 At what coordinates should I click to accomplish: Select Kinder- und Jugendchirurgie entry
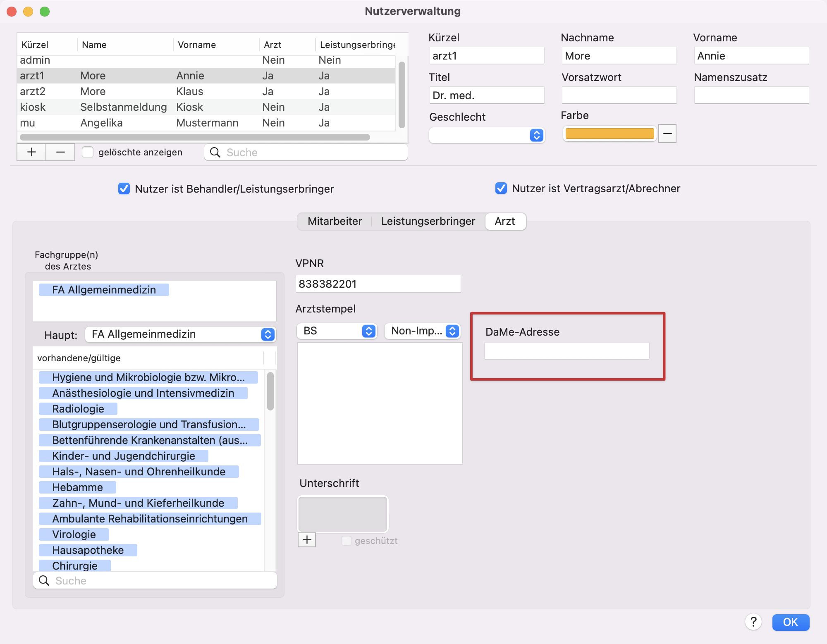pyautogui.click(x=124, y=456)
